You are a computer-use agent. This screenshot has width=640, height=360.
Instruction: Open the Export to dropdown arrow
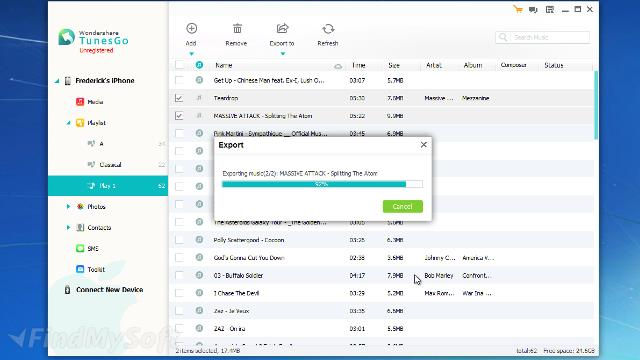[x=282, y=53]
